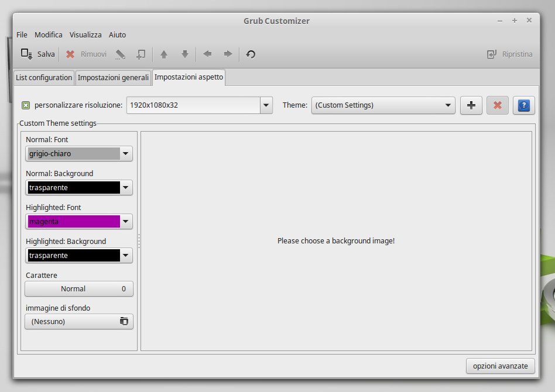Open the Visualizza menu
The image size is (555, 392).
(85, 35)
